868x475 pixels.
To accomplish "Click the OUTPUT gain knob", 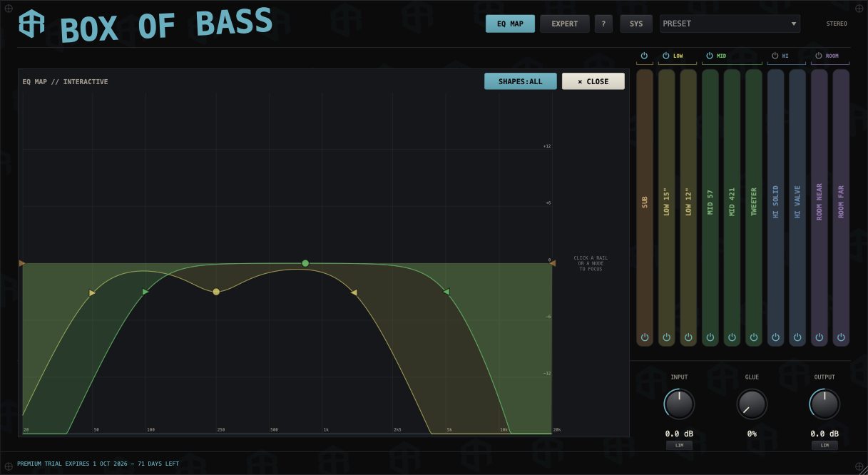I will pos(824,404).
